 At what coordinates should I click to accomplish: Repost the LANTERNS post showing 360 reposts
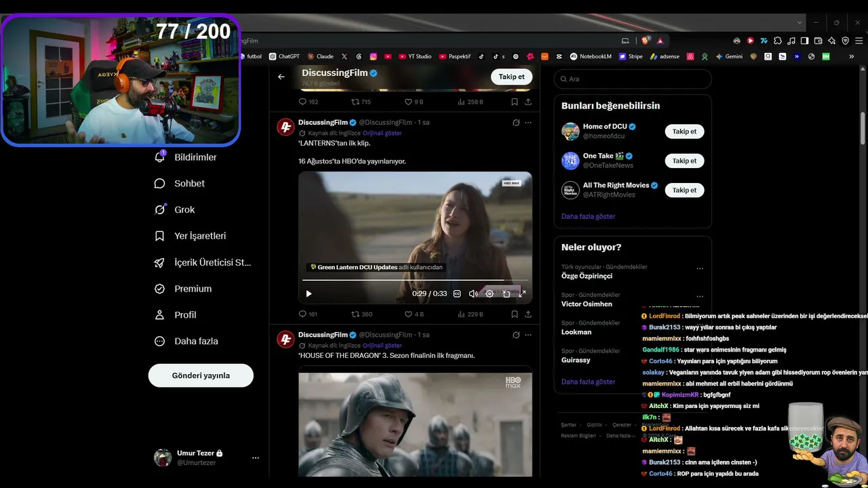(x=361, y=314)
